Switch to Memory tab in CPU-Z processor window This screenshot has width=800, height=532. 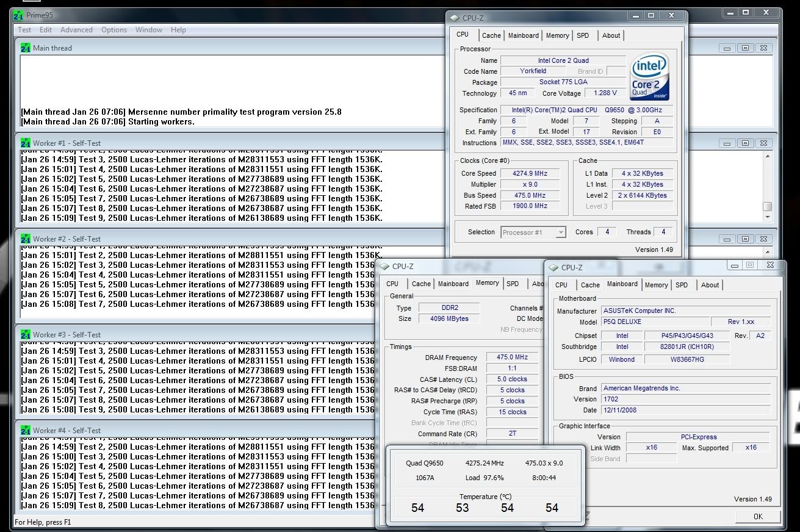coord(558,35)
